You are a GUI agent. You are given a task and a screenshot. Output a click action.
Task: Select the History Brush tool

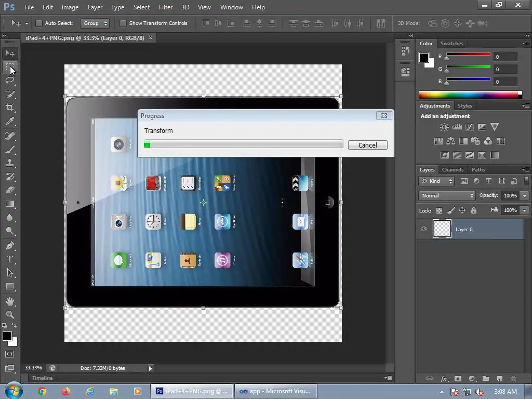coord(10,177)
